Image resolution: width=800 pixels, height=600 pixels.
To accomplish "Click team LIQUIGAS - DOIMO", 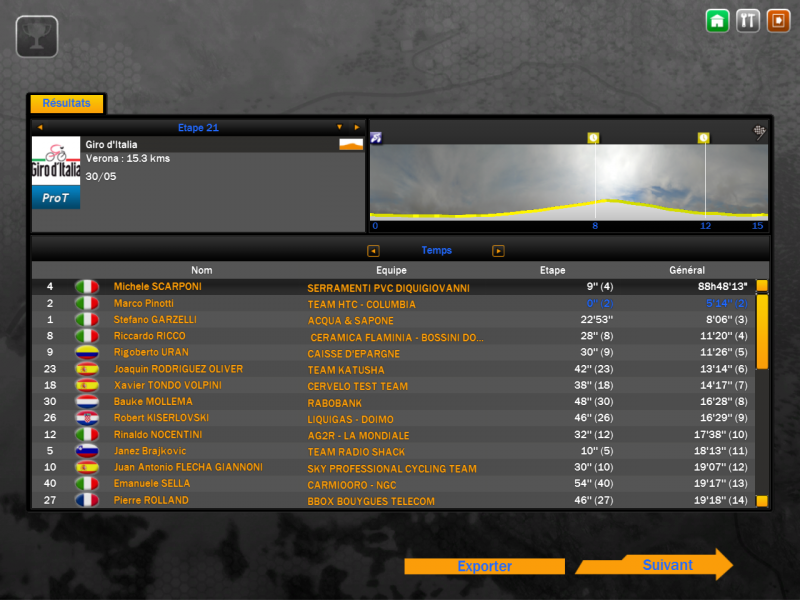I will (x=351, y=420).
